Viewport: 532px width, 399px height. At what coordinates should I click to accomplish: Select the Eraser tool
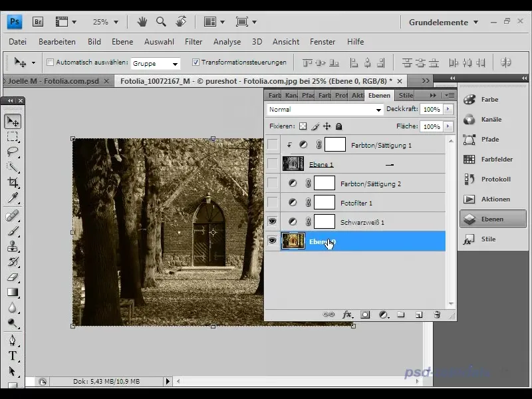[13, 277]
